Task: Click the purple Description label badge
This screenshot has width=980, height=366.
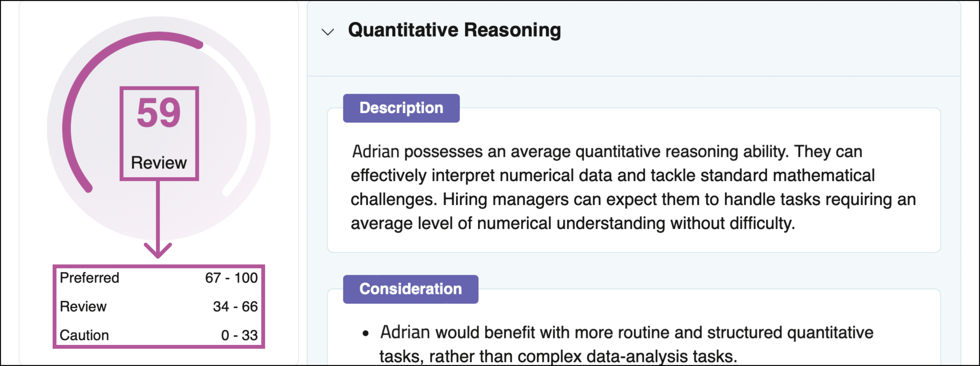Action: click(401, 108)
